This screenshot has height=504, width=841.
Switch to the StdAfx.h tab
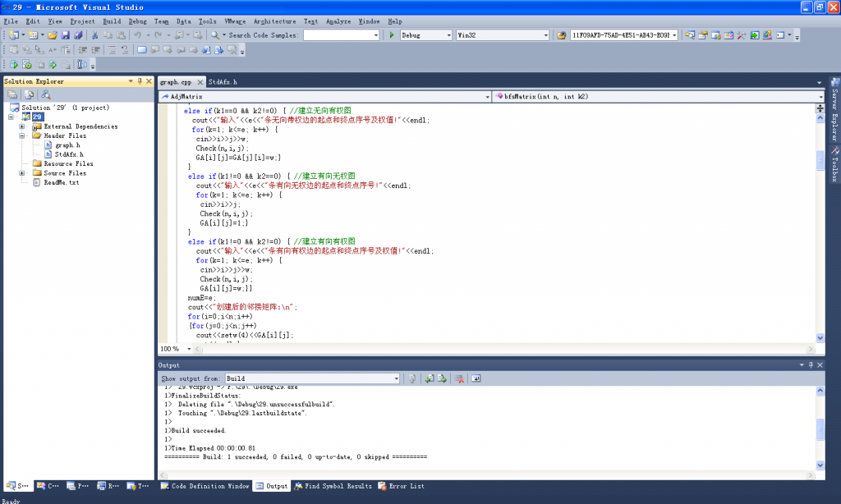click(223, 82)
